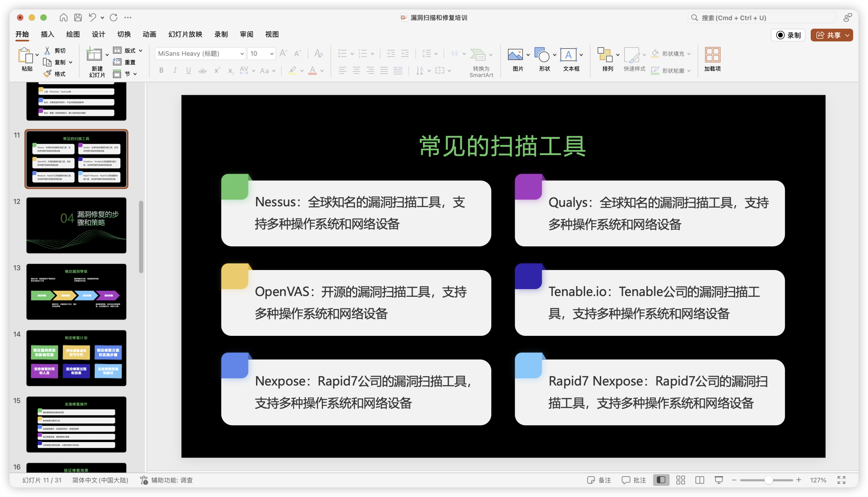This screenshot has height=497, width=868.
Task: Click the New Slide icon
Action: click(94, 55)
